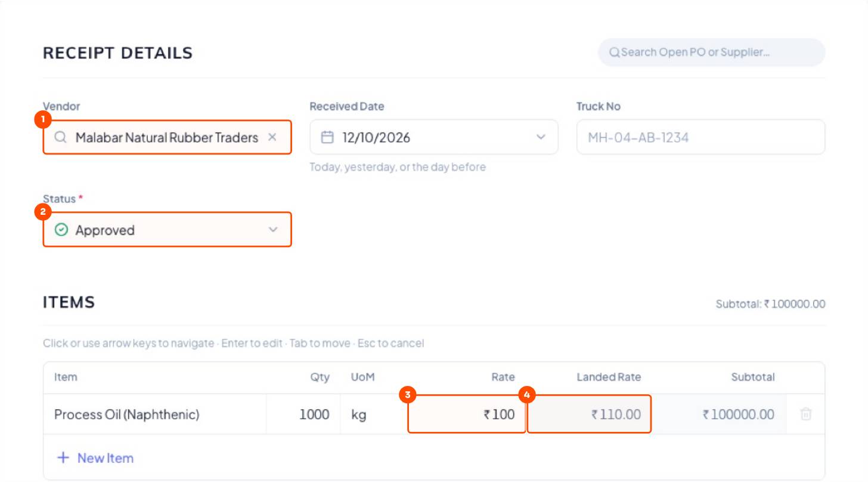Click the magnifier icon in the PO search box
868x482 pixels.
(615, 52)
